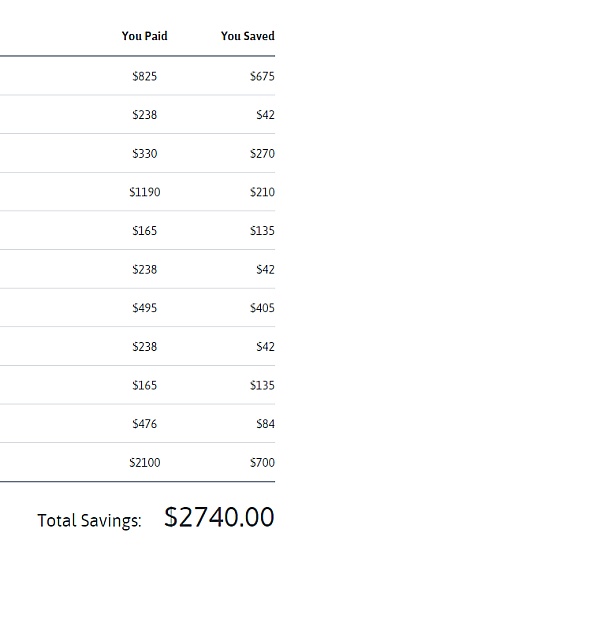
Task: Click the $495 paid value
Action: click(x=144, y=308)
